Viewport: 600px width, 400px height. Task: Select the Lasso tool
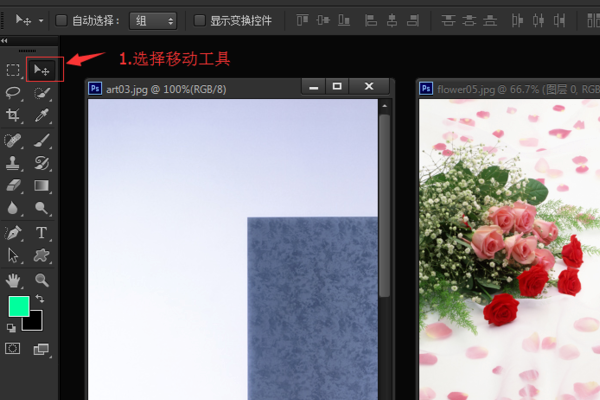pos(13,93)
